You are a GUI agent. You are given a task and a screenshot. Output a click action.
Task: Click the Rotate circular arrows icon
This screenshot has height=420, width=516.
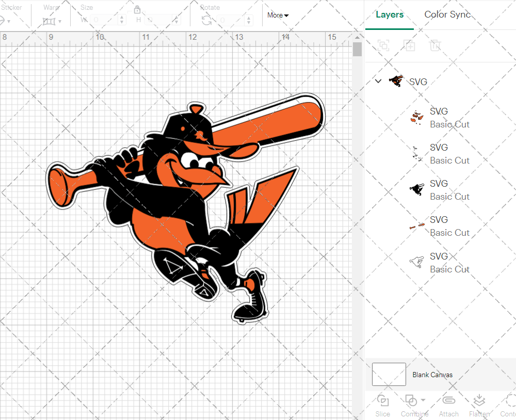click(x=207, y=21)
